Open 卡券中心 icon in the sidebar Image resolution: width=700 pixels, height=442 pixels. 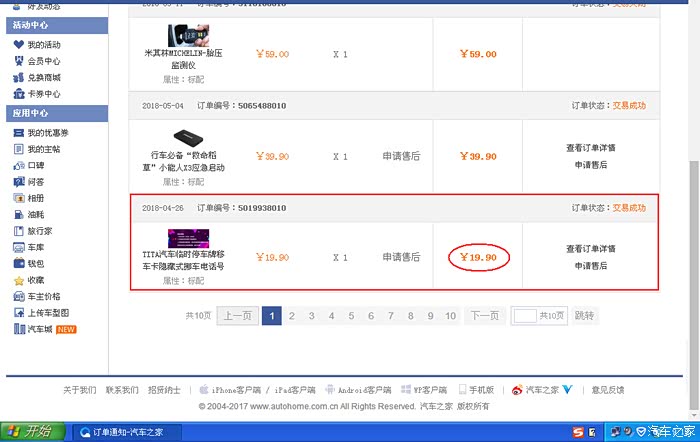coord(19,94)
